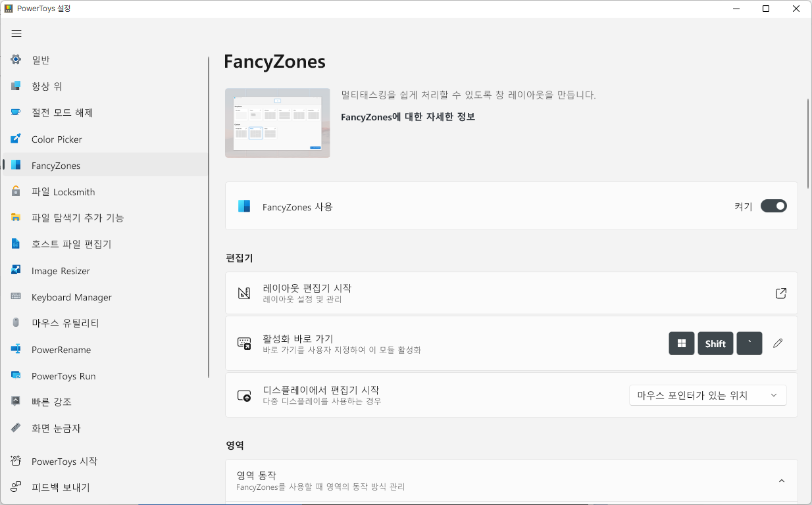Click the 절전 모드 해제 cup icon
Viewport: 812px width, 505px height.
coord(16,112)
